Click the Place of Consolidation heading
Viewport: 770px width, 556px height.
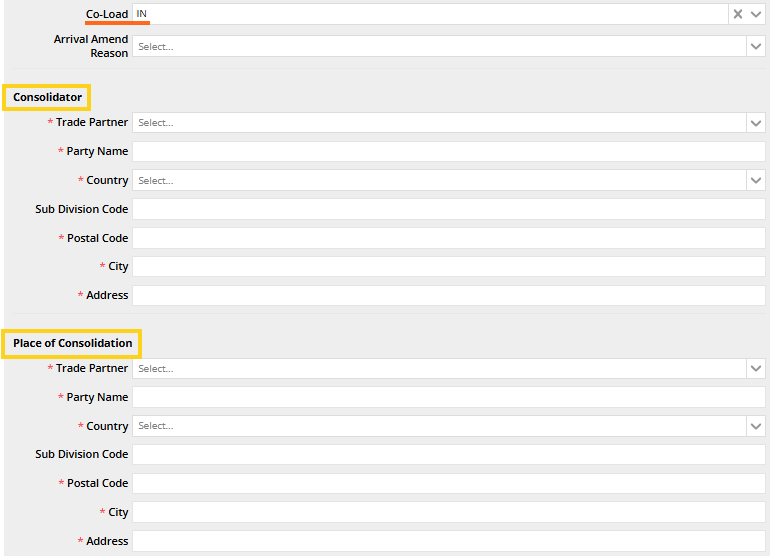tap(72, 343)
